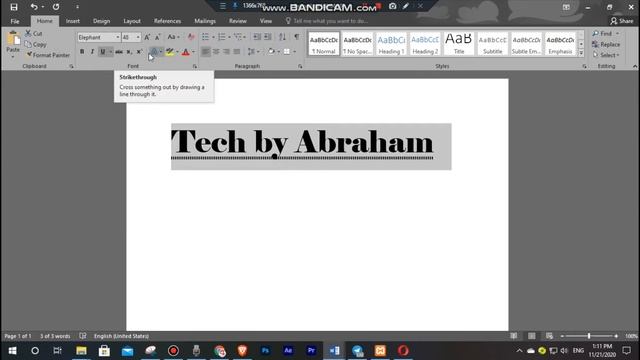Adjust the zoom slider in status bar
This screenshot has width=640, height=360.
(x=589, y=336)
